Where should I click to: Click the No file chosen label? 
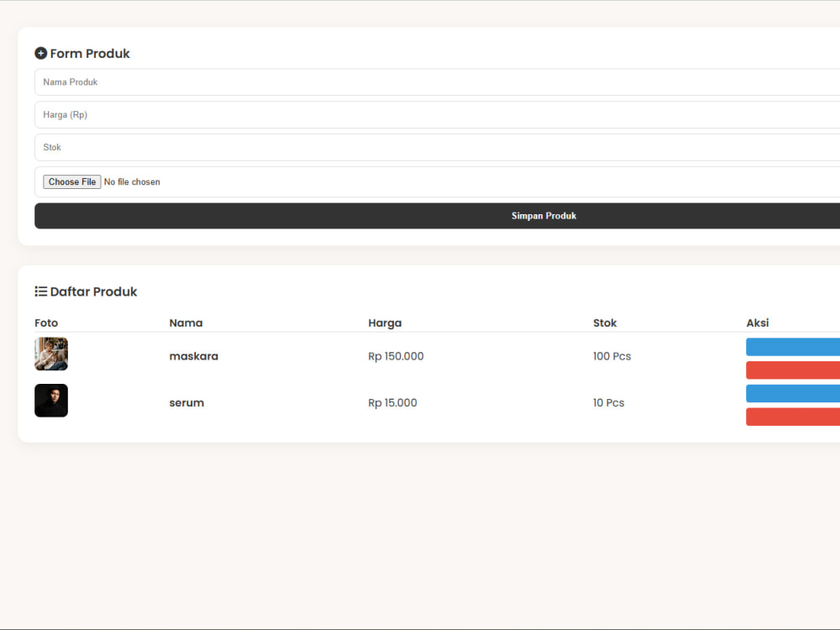coord(132,182)
